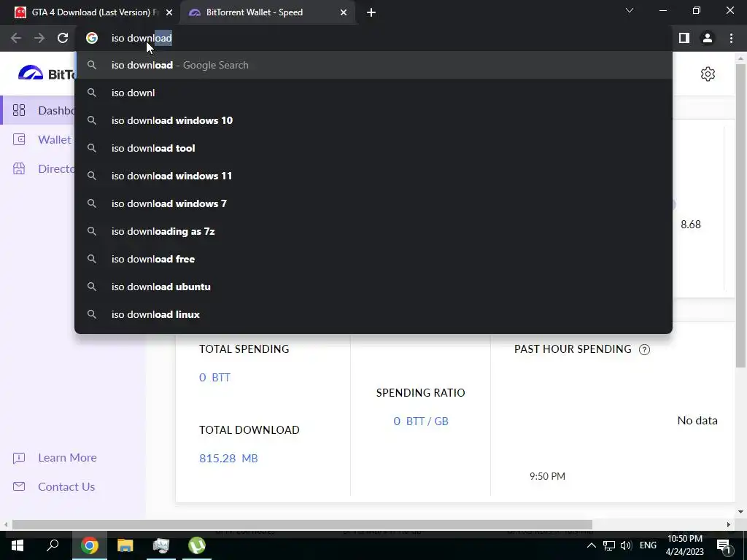This screenshot has width=747, height=560.
Task: Click the network status tray icon
Action: (608, 545)
